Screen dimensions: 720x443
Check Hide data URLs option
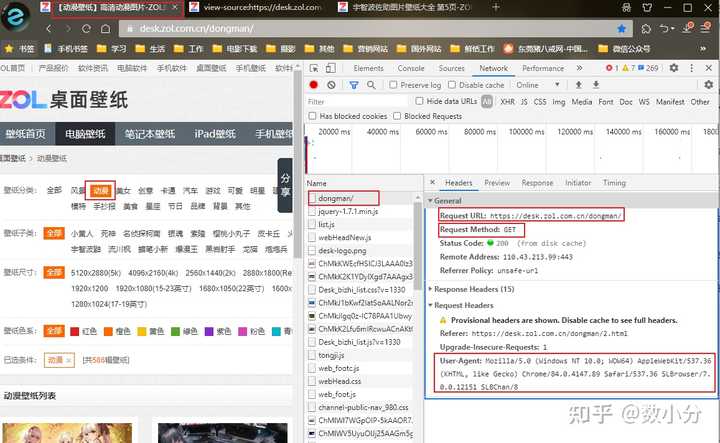click(x=419, y=101)
